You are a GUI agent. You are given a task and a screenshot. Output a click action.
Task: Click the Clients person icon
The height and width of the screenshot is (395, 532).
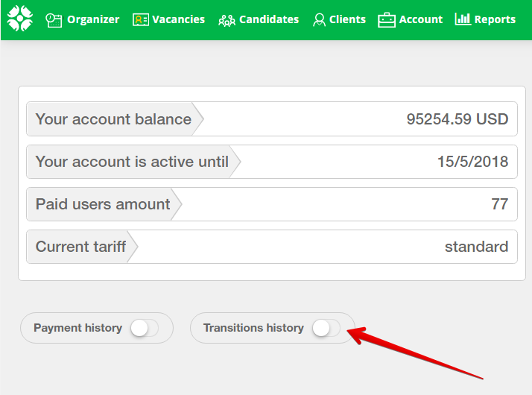tap(319, 20)
